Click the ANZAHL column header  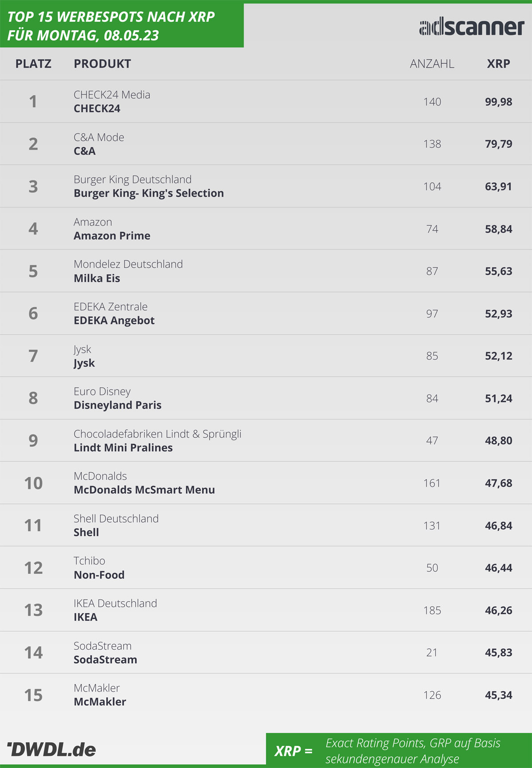[432, 64]
